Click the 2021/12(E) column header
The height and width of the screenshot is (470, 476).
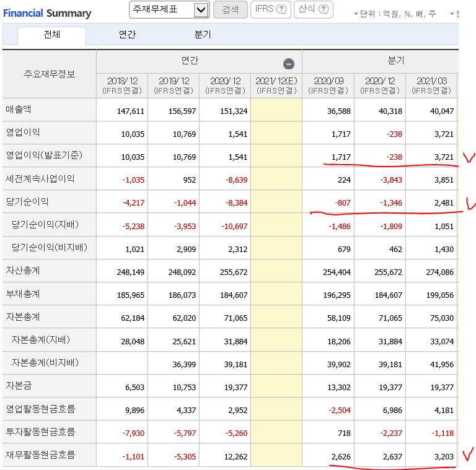pos(276,85)
